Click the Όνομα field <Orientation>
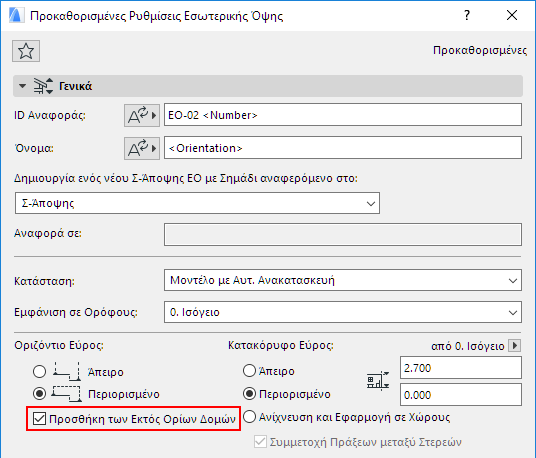 coord(343,148)
